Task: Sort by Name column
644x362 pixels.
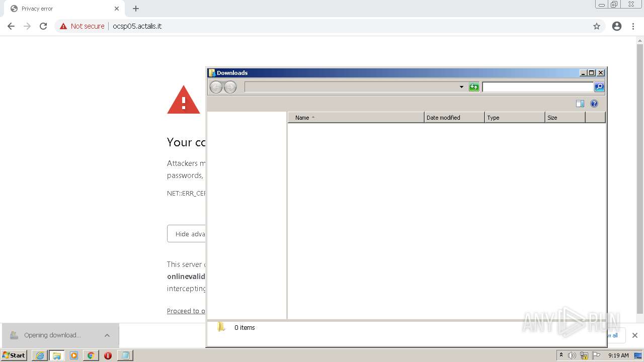Action: (x=356, y=118)
